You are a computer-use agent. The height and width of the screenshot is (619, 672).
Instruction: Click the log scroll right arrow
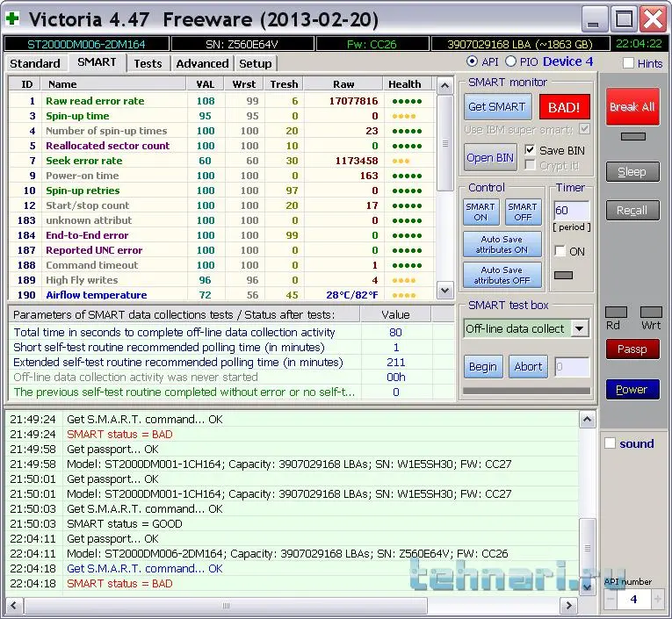point(568,605)
